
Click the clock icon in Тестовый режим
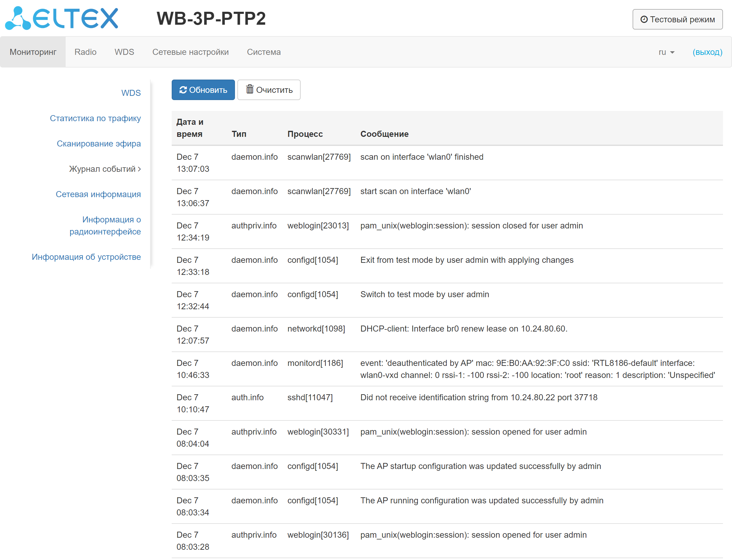click(x=644, y=19)
